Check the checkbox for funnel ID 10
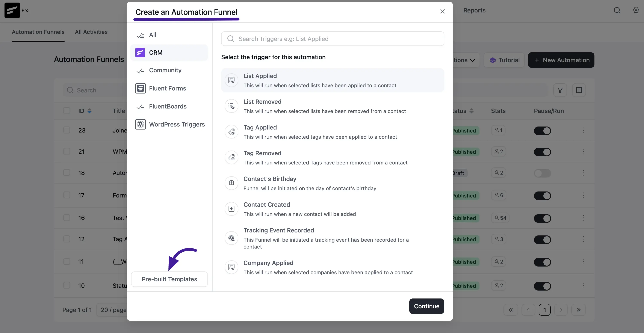Image resolution: width=644 pixels, height=333 pixels. [x=67, y=285]
